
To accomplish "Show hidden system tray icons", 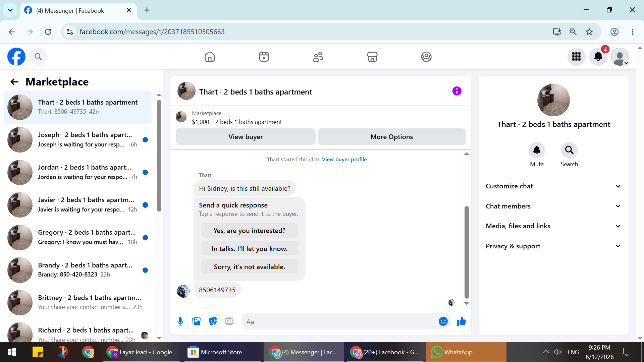I will tap(546, 352).
